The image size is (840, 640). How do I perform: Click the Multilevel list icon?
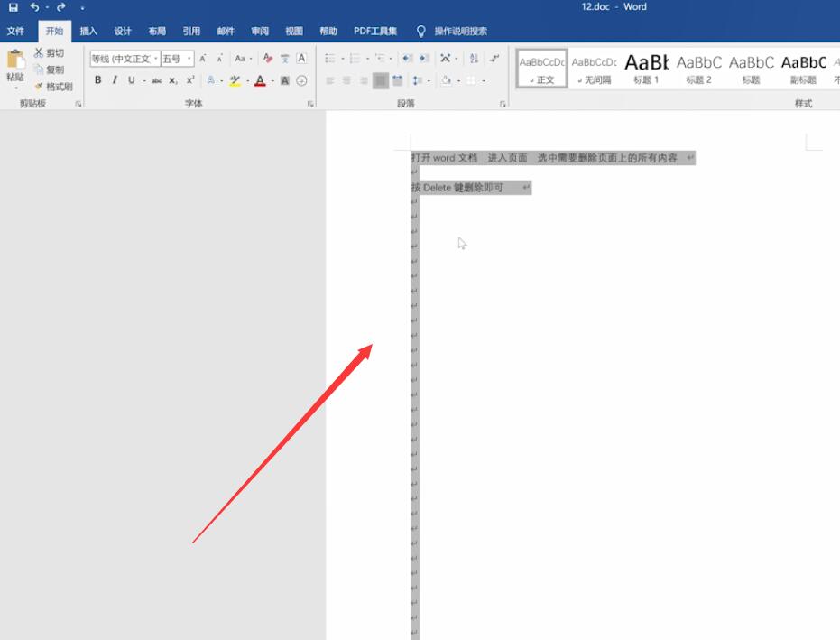pos(380,58)
